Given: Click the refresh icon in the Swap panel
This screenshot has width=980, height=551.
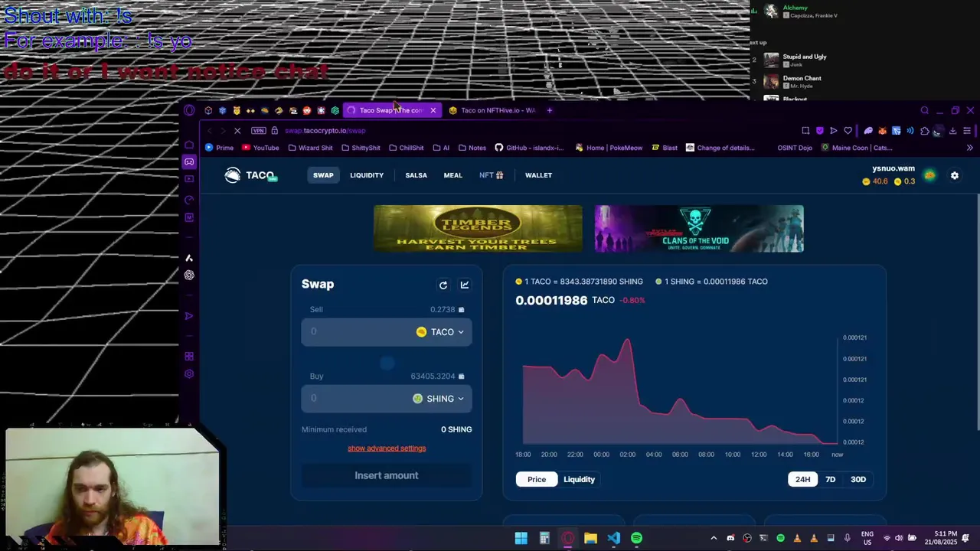Looking at the screenshot, I should [443, 285].
